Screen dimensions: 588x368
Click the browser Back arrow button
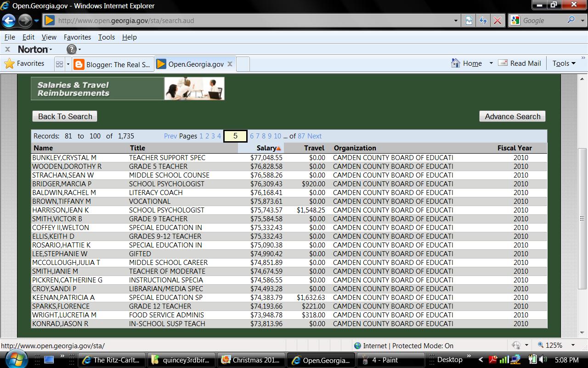(x=9, y=21)
